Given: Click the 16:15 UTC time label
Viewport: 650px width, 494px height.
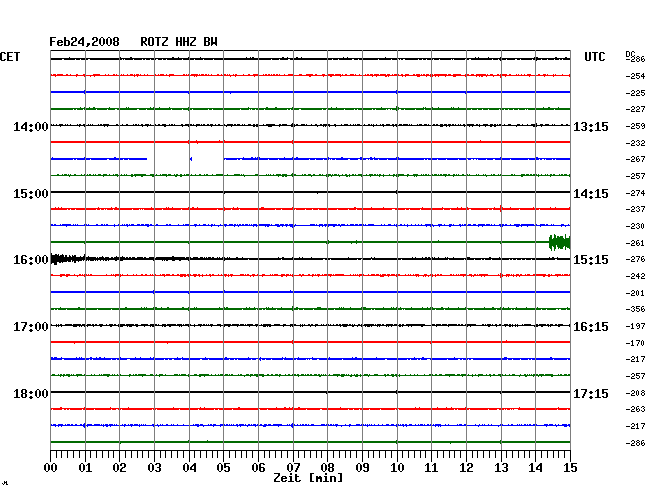Looking at the screenshot, I should (x=591, y=327).
